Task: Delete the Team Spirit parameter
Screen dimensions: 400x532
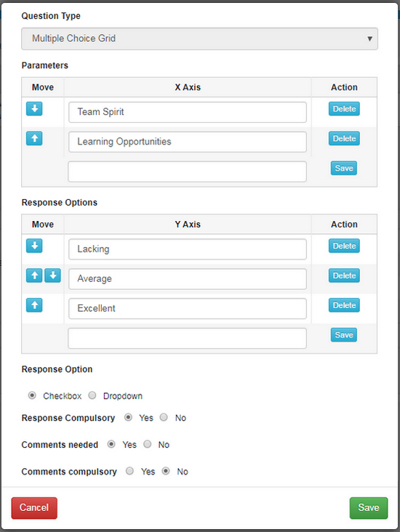Action: (344, 109)
